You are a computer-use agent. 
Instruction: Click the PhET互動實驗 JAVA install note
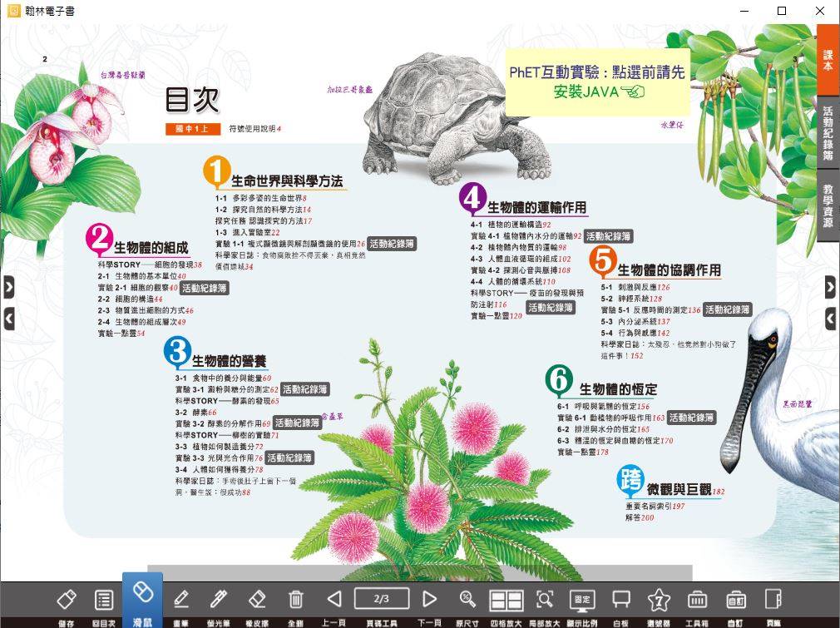coord(597,82)
